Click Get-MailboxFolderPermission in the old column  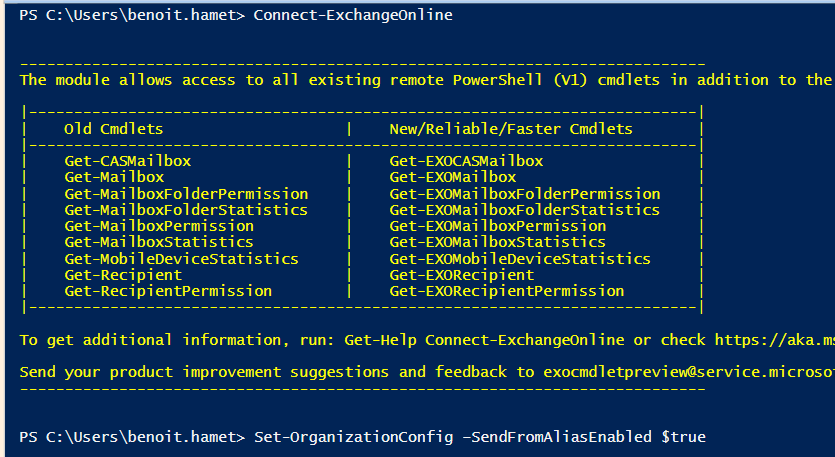[x=186, y=193]
